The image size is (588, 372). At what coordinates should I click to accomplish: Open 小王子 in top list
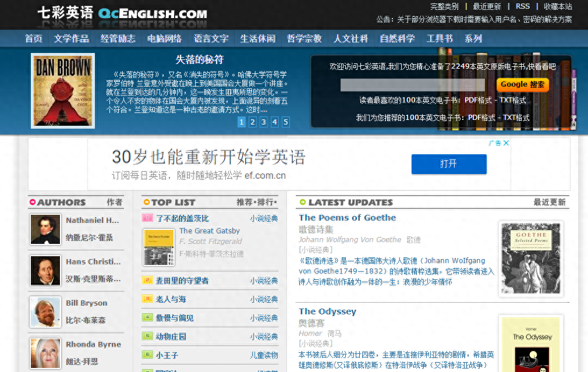point(167,355)
